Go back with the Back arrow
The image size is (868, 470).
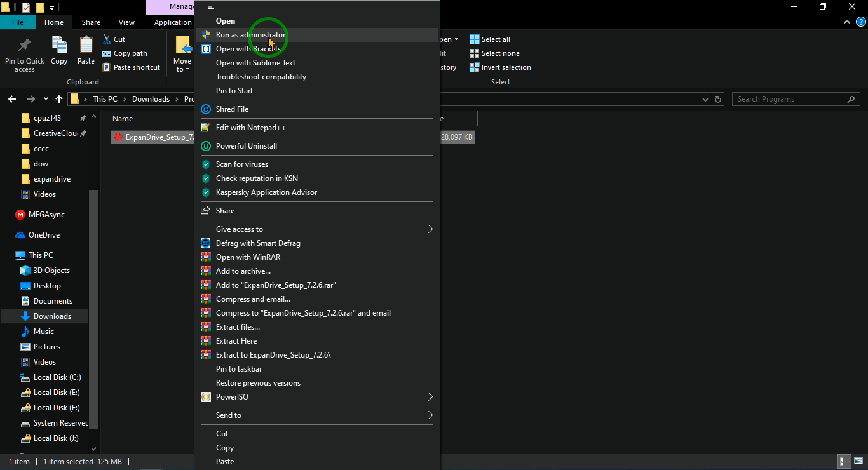pos(12,99)
